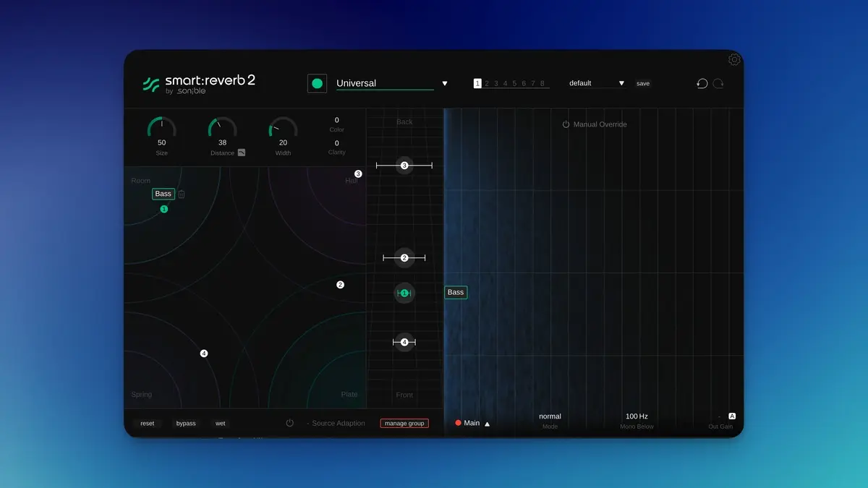
Task: Click the Spring corner label
Action: click(x=142, y=395)
